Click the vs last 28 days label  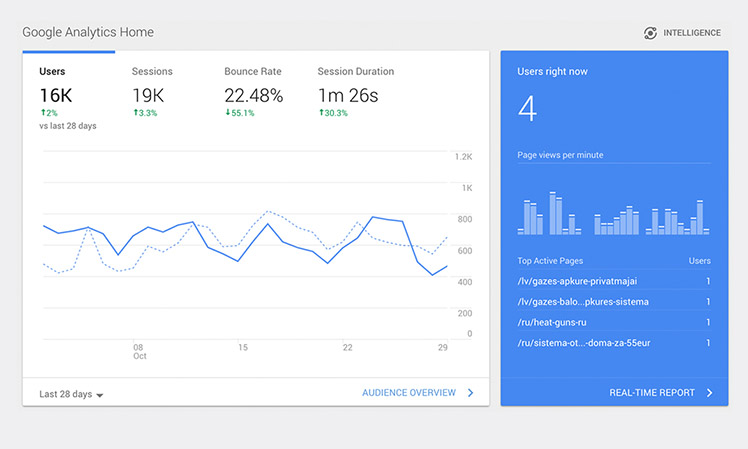pyautogui.click(x=68, y=126)
